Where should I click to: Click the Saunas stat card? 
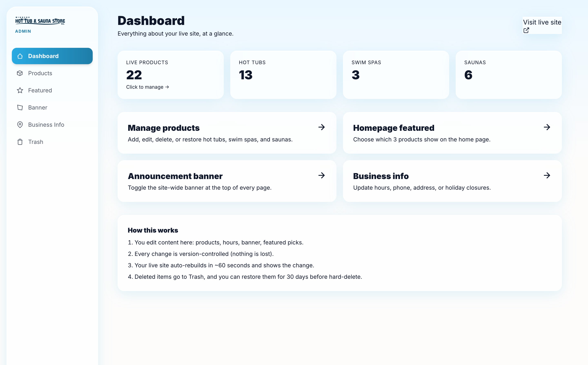[x=508, y=75]
